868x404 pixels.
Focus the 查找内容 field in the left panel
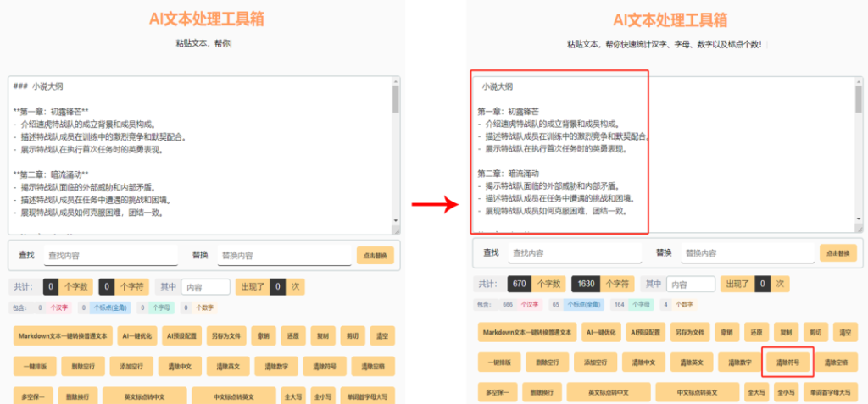110,255
